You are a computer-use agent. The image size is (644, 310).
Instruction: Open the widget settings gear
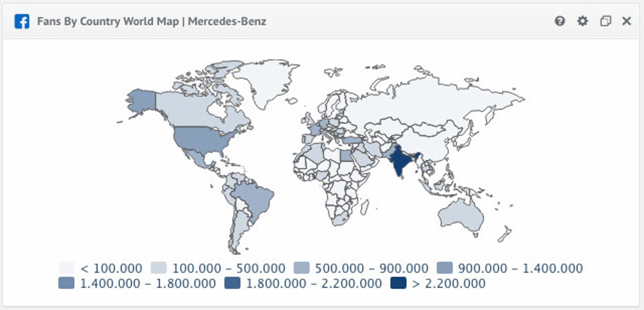point(583,22)
